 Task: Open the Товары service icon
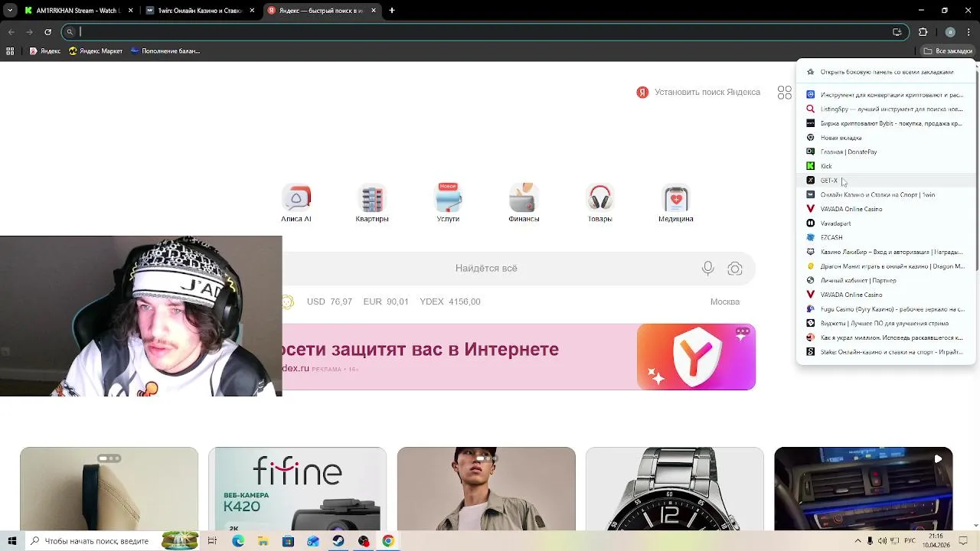point(599,204)
